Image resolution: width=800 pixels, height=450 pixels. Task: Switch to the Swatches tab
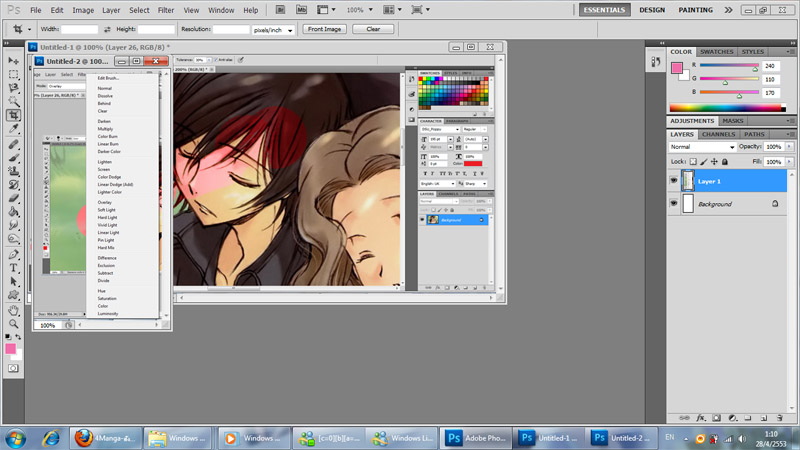click(716, 52)
